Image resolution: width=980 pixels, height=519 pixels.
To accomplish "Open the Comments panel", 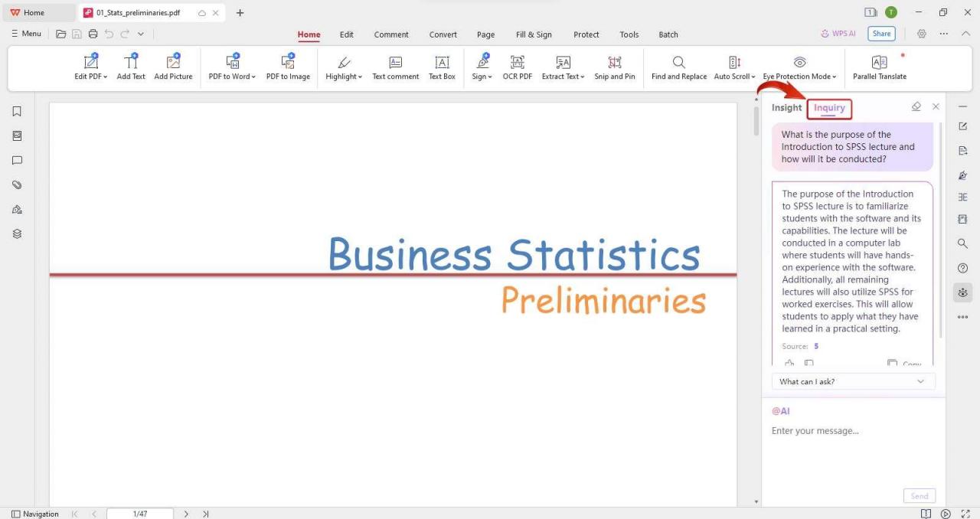I will (x=17, y=160).
